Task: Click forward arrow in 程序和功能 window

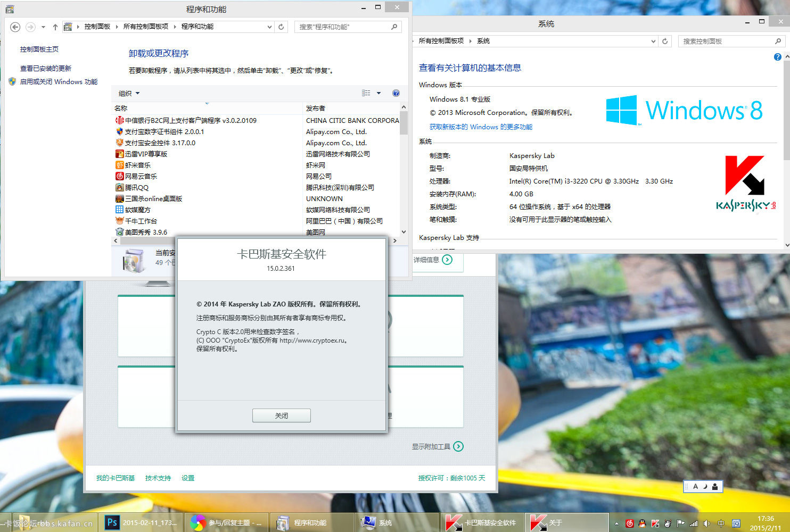Action: pyautogui.click(x=30, y=27)
